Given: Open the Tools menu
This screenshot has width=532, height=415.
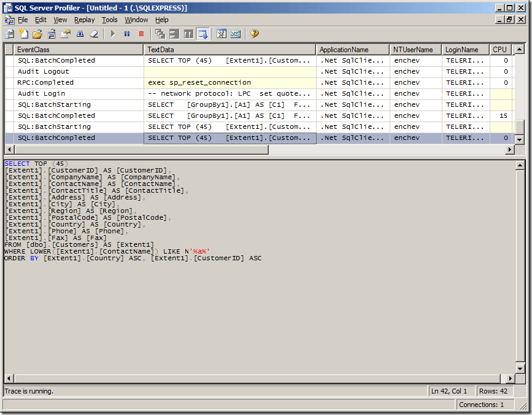Looking at the screenshot, I should point(110,20).
